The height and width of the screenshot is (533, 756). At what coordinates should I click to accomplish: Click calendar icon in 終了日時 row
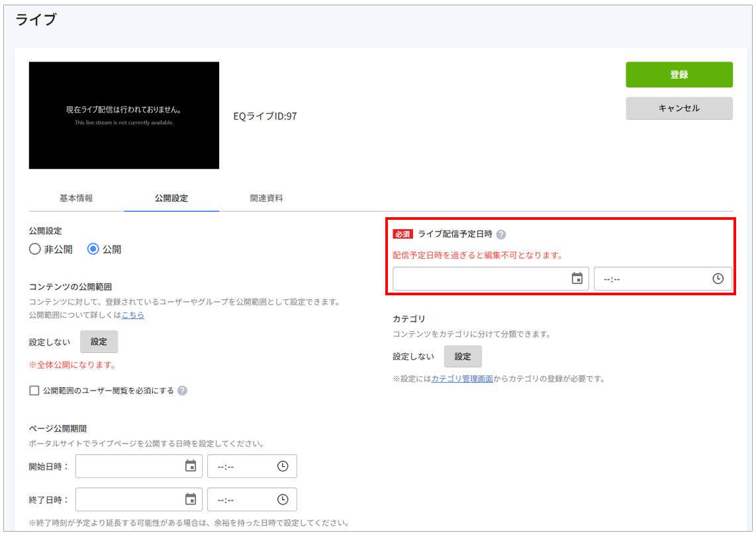point(191,499)
